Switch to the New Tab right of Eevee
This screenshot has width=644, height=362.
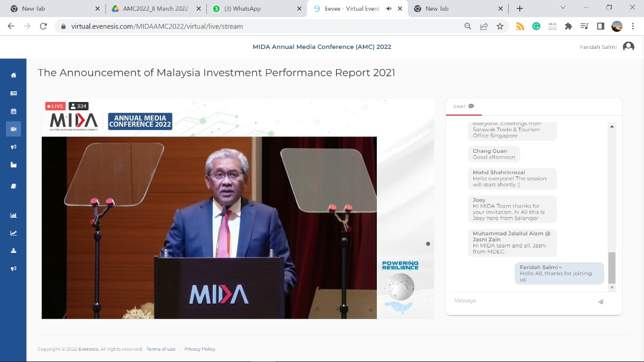click(459, 8)
